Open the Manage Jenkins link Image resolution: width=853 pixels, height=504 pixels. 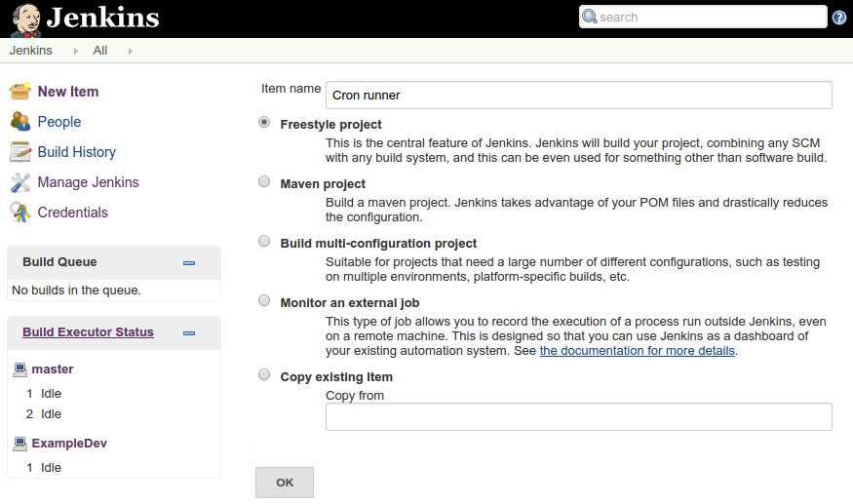88,182
